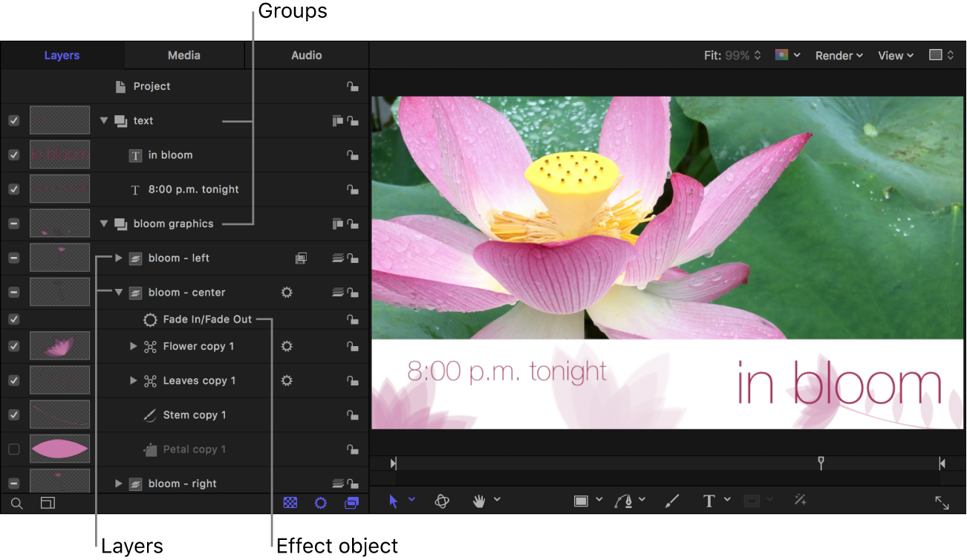Screen dimensions: 967x560
Task: Disable the checkbox next to Flower copy 1
Action: click(13, 345)
